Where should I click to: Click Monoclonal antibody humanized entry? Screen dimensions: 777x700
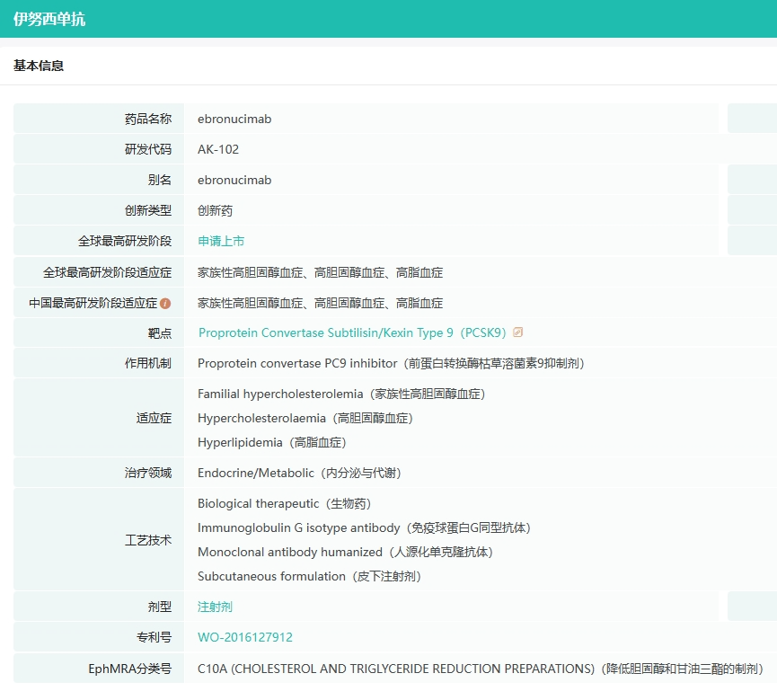[346, 553]
